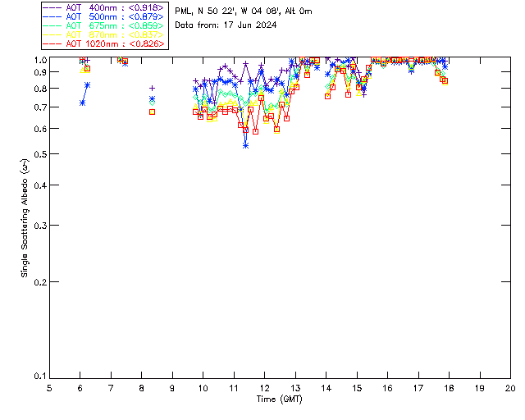Click the isolated purple plus marker above hour 8
Viewport: 525px width, 420px height.
tap(152, 88)
